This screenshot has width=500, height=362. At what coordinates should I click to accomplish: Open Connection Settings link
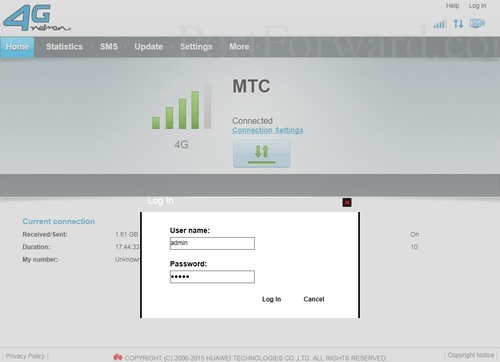pyautogui.click(x=268, y=130)
